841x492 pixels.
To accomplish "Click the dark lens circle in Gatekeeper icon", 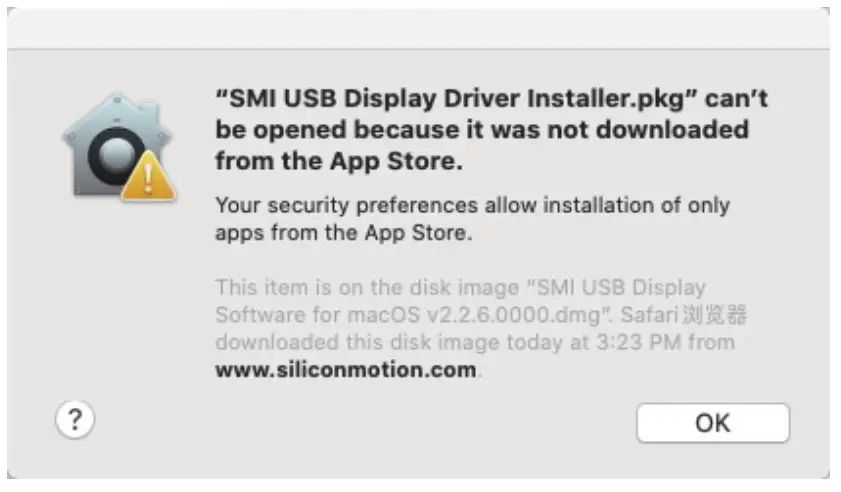I will 115,155.
